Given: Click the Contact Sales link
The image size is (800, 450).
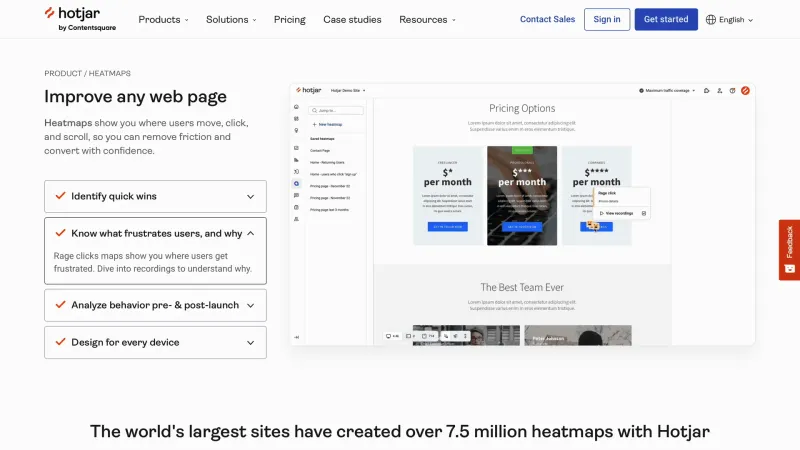Looking at the screenshot, I should click(547, 19).
